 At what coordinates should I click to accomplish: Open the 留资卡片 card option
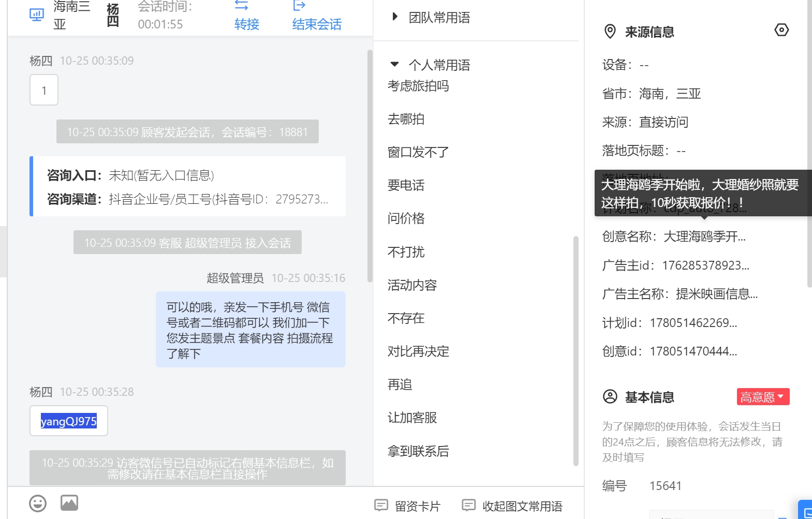407,506
